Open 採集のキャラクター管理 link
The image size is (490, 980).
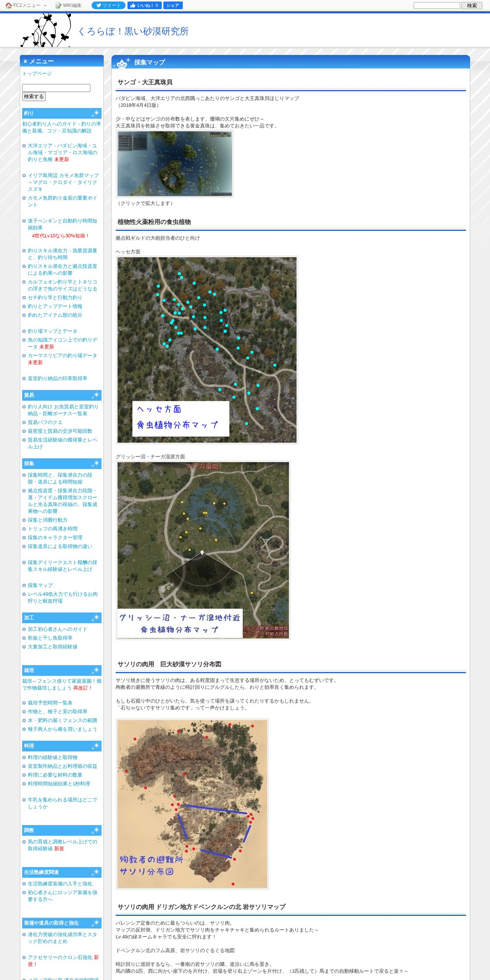coord(55,537)
